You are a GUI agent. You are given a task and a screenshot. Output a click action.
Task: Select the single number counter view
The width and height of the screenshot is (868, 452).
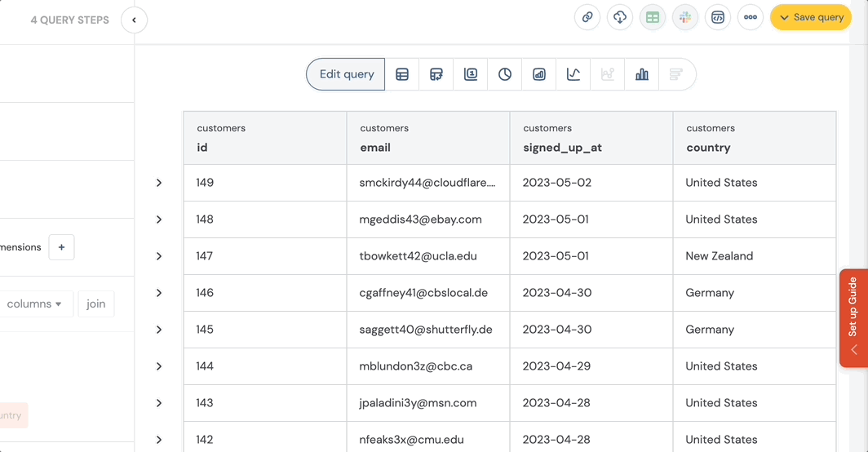click(471, 74)
